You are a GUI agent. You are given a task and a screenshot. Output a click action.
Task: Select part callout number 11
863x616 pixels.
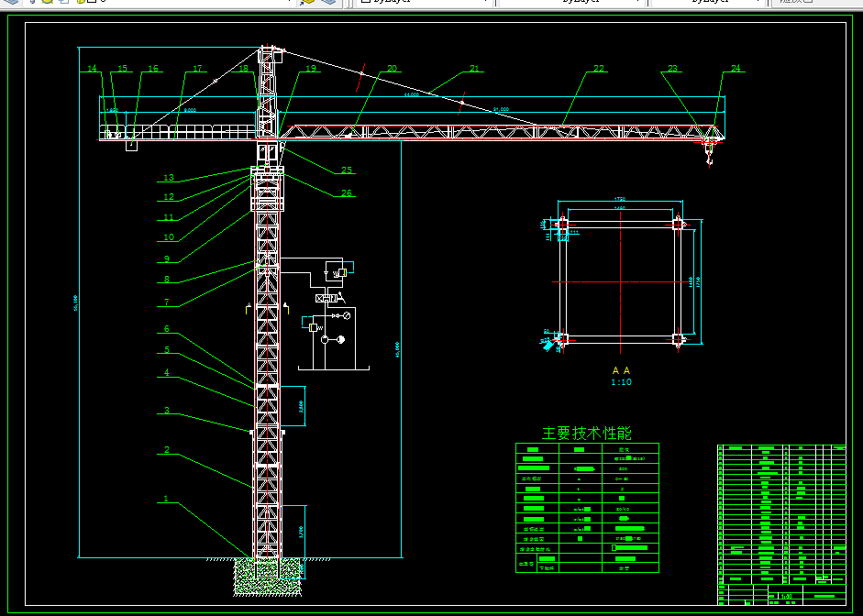point(169,217)
